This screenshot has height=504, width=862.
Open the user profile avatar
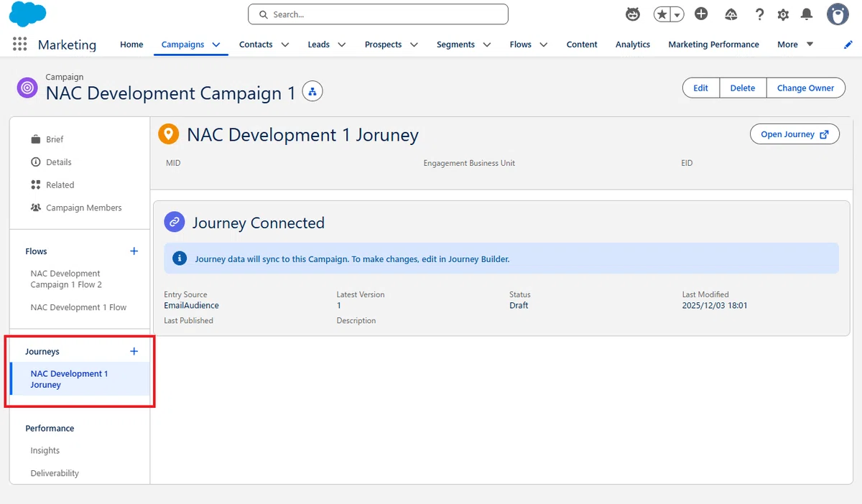point(838,14)
